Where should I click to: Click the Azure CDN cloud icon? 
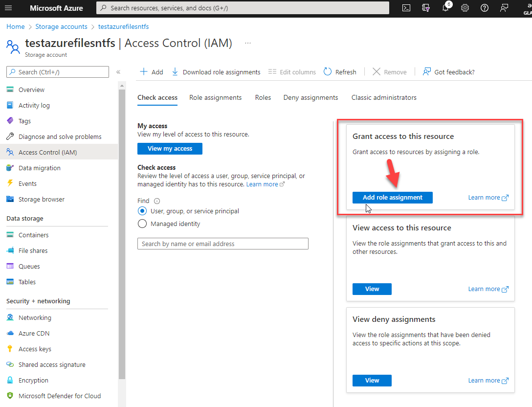(10, 333)
